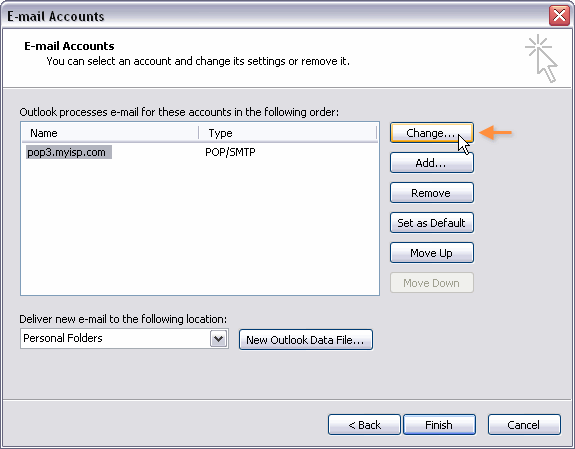Close the dialog with red X
575x449 pixels.
click(559, 16)
